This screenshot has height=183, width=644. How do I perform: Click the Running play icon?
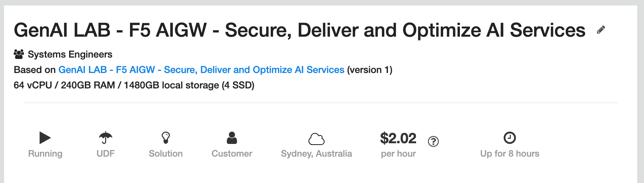[45, 138]
